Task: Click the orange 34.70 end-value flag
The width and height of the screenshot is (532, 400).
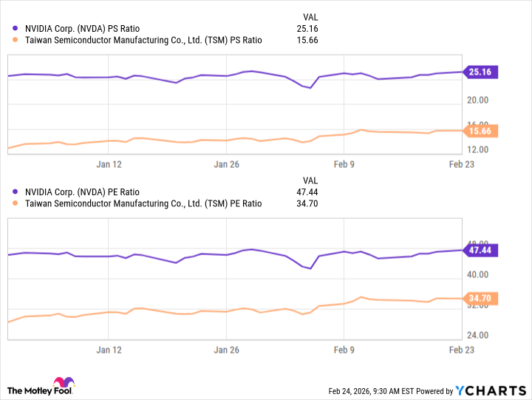Action: (480, 299)
